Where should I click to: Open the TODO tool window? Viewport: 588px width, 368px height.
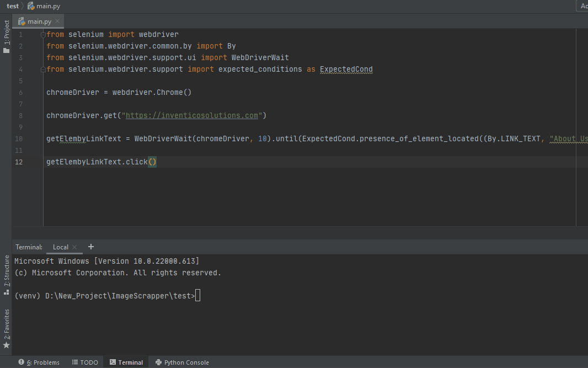[x=85, y=362]
